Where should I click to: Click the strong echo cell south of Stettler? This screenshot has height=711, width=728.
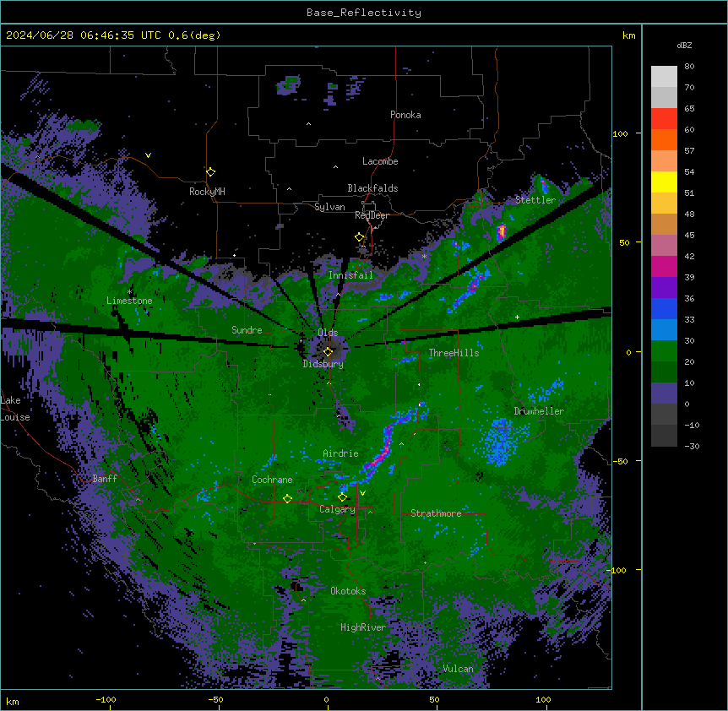[x=502, y=231]
